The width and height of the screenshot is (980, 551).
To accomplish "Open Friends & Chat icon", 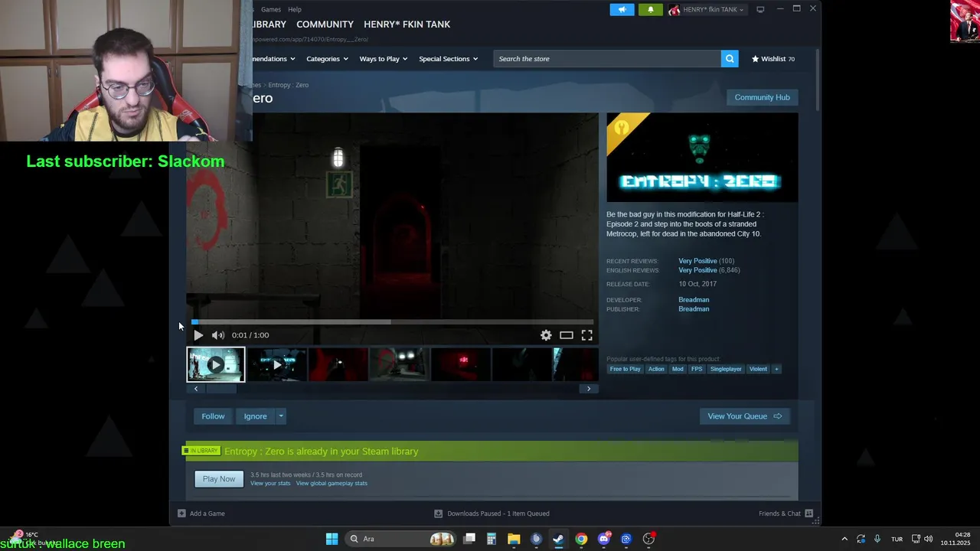I will (808, 514).
